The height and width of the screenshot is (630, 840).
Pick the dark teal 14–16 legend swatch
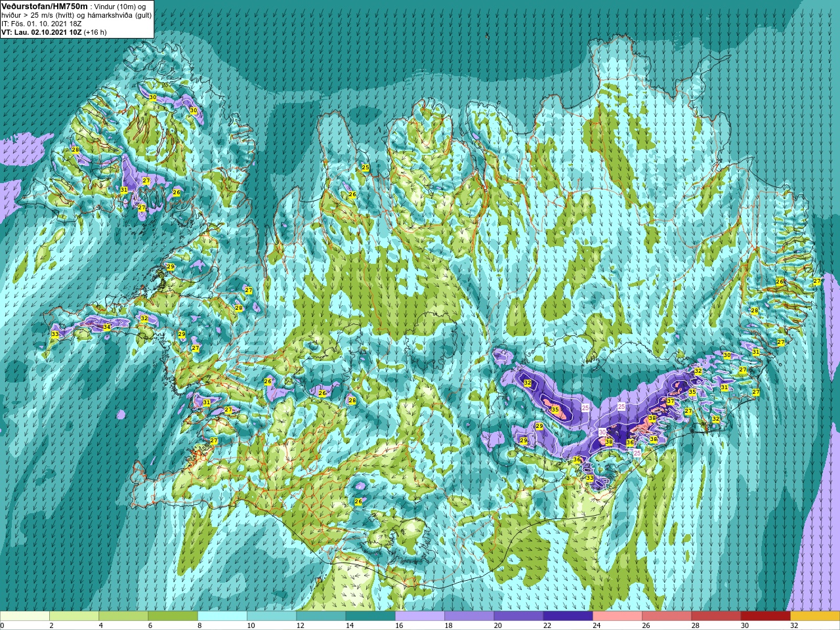pyautogui.click(x=370, y=616)
